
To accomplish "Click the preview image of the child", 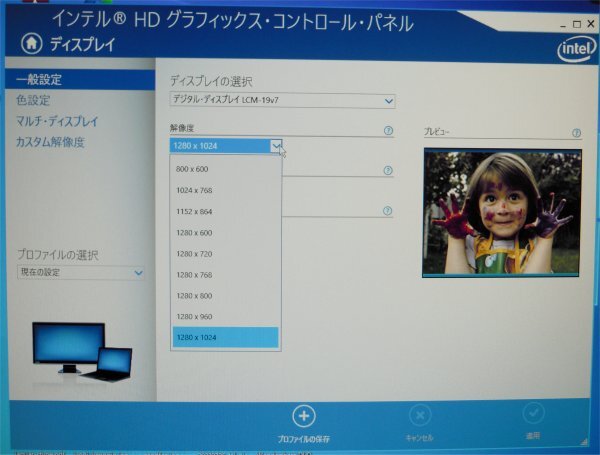I will point(502,213).
